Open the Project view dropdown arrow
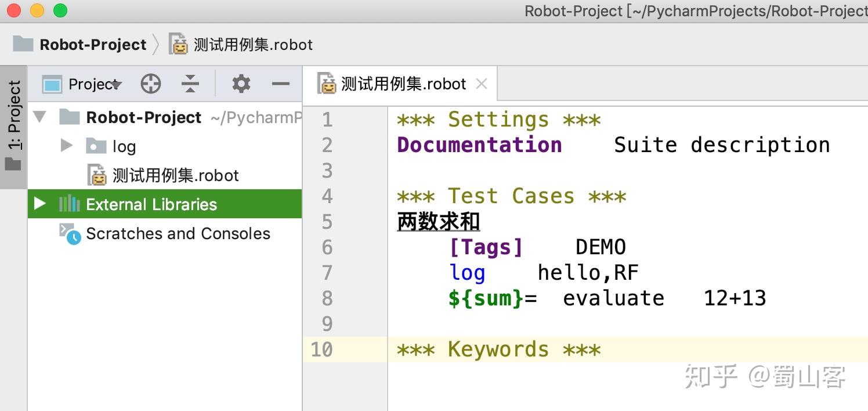 point(117,84)
